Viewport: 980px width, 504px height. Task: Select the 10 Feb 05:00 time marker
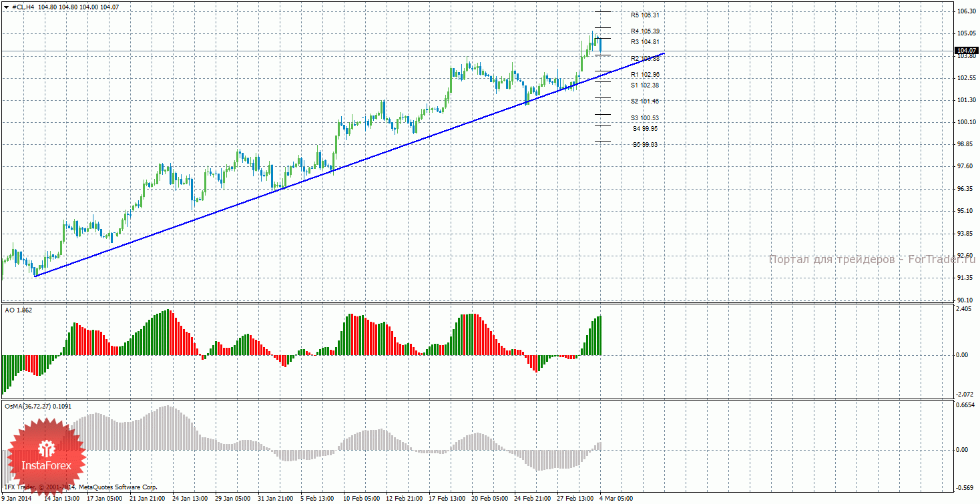tap(360, 498)
